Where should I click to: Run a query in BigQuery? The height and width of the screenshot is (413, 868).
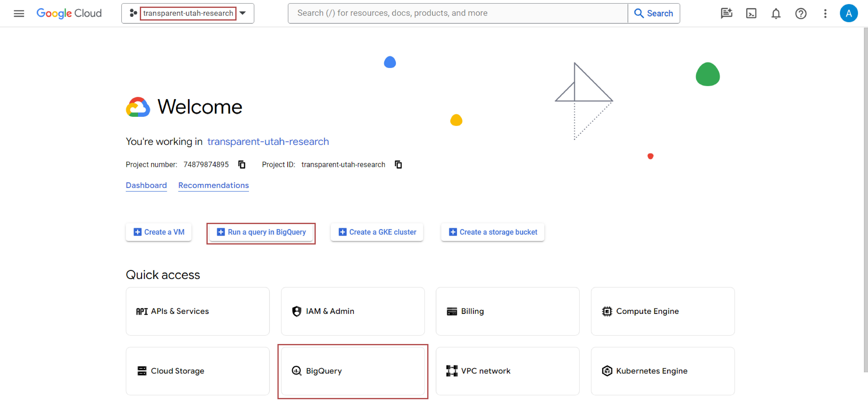click(261, 232)
